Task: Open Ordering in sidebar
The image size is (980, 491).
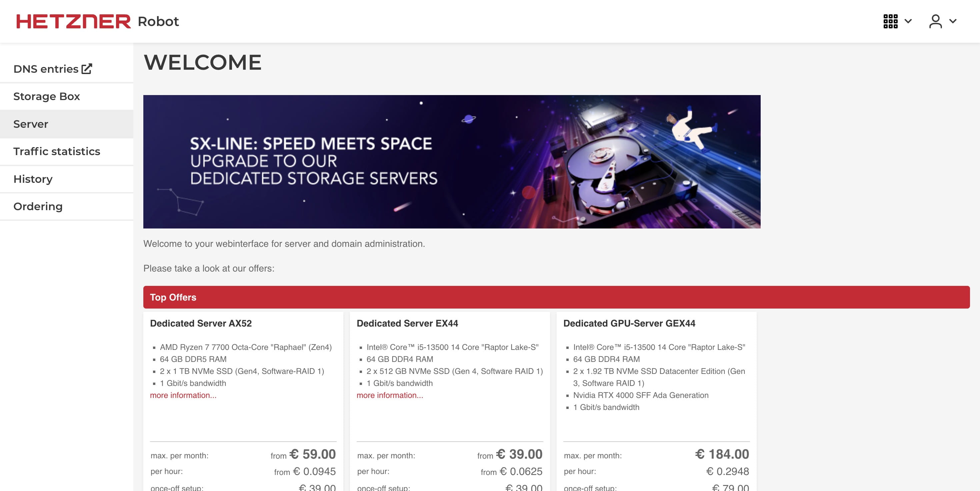Action: pos(67,206)
